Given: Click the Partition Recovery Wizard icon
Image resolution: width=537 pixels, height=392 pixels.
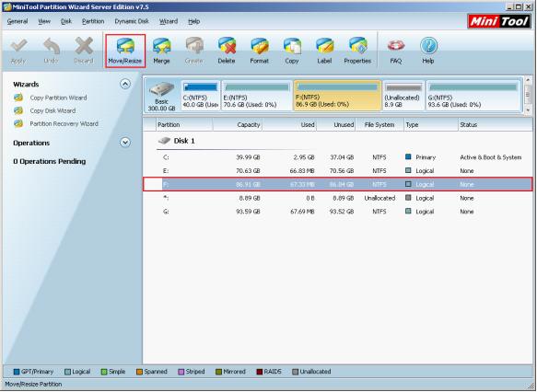Looking at the screenshot, I should coord(18,123).
